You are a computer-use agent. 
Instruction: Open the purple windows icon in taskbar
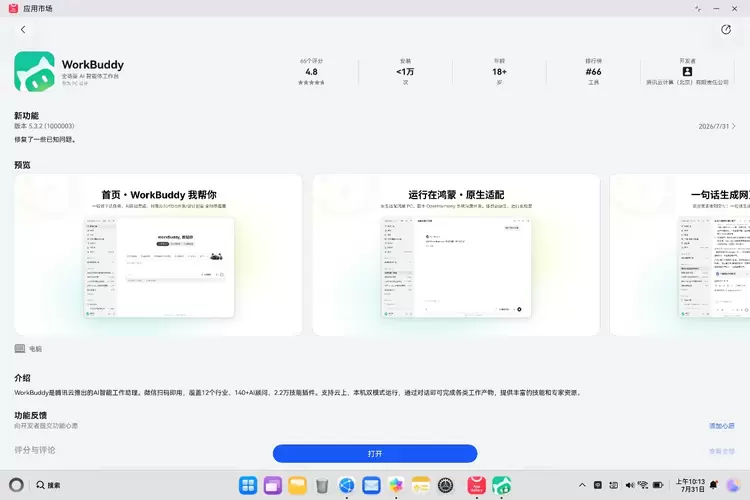[x=273, y=486]
